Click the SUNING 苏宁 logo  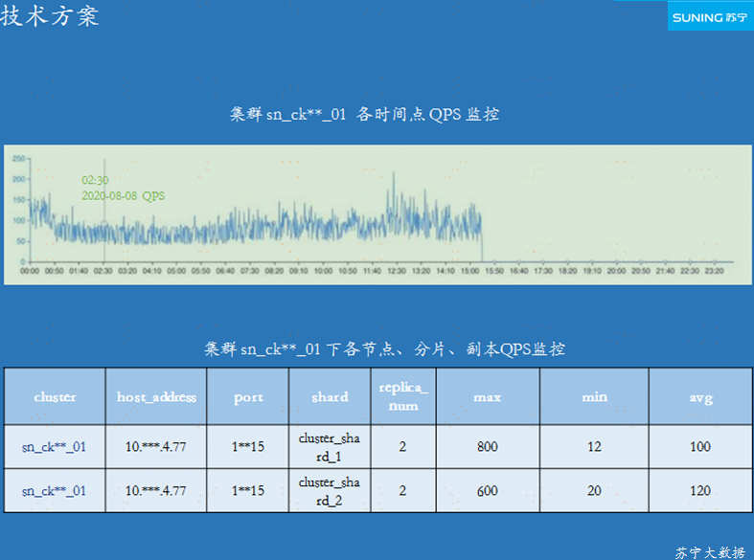710,16
